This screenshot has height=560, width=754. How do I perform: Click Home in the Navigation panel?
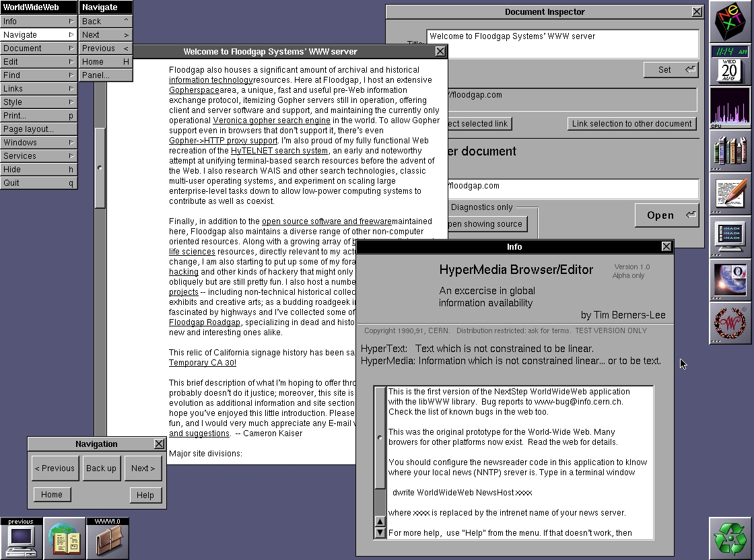52,495
